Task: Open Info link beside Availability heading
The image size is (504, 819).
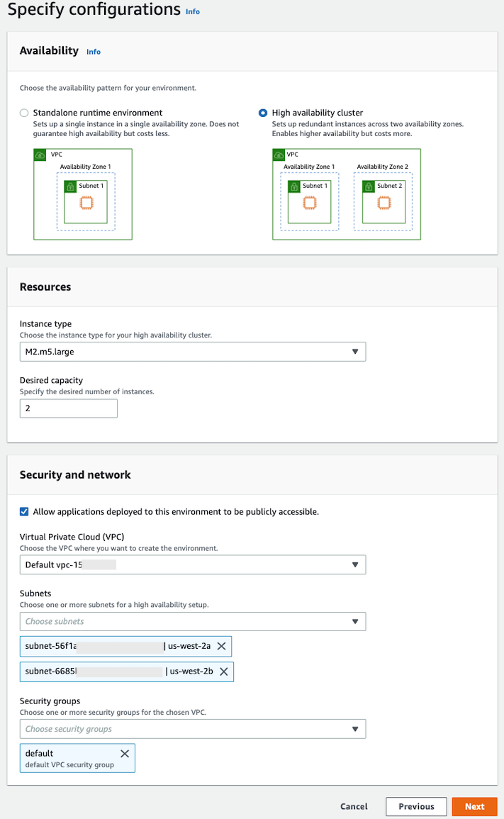Action: (93, 51)
